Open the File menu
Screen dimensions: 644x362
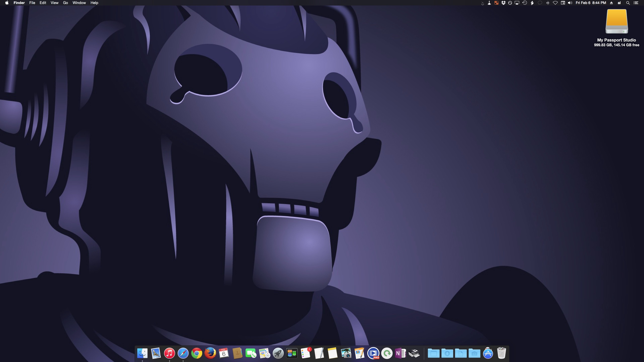click(32, 3)
